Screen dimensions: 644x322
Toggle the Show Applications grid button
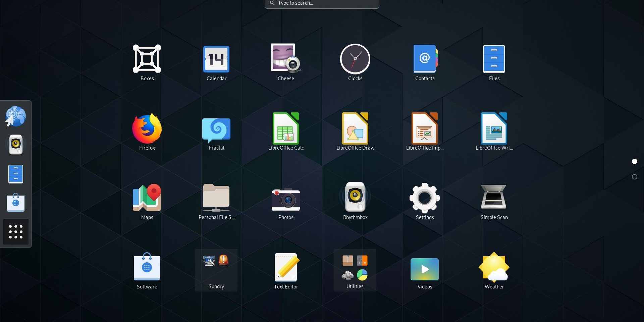[16, 232]
